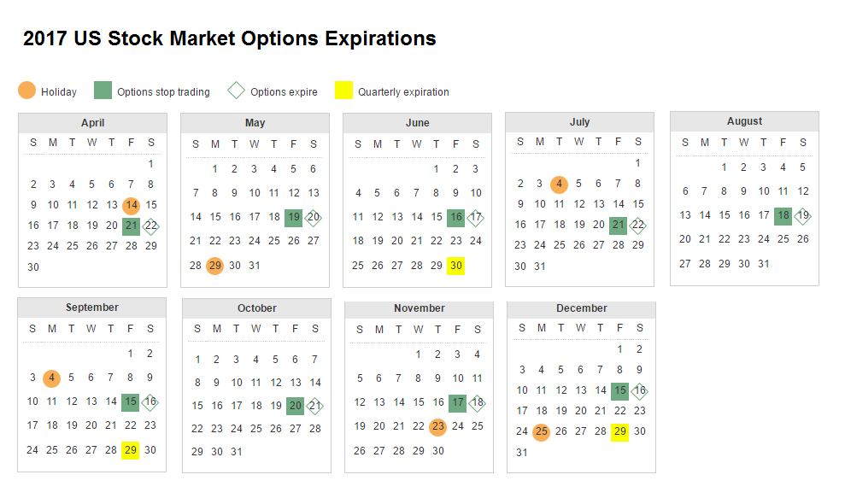Click the yellow Quarterly expiration legend square
845x504 pixels.
click(343, 91)
